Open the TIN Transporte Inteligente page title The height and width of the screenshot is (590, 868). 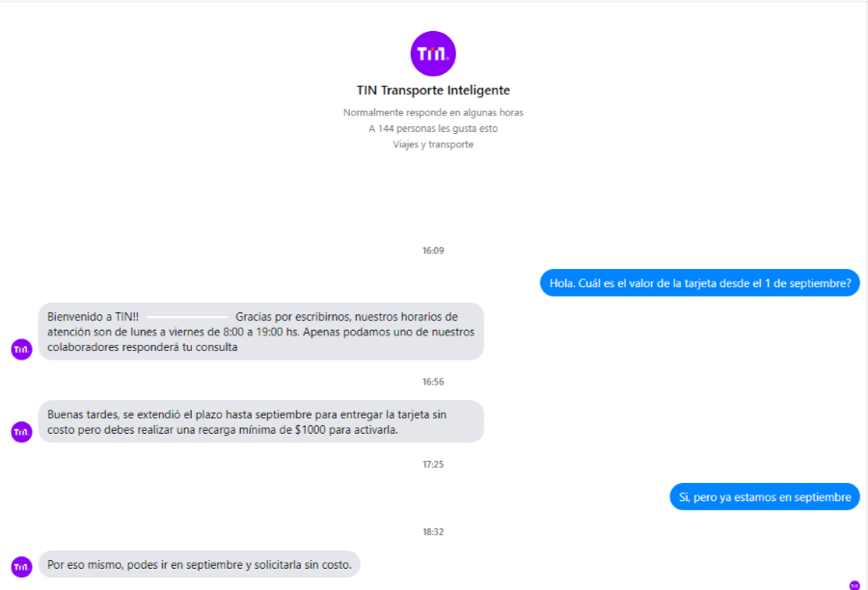click(433, 91)
